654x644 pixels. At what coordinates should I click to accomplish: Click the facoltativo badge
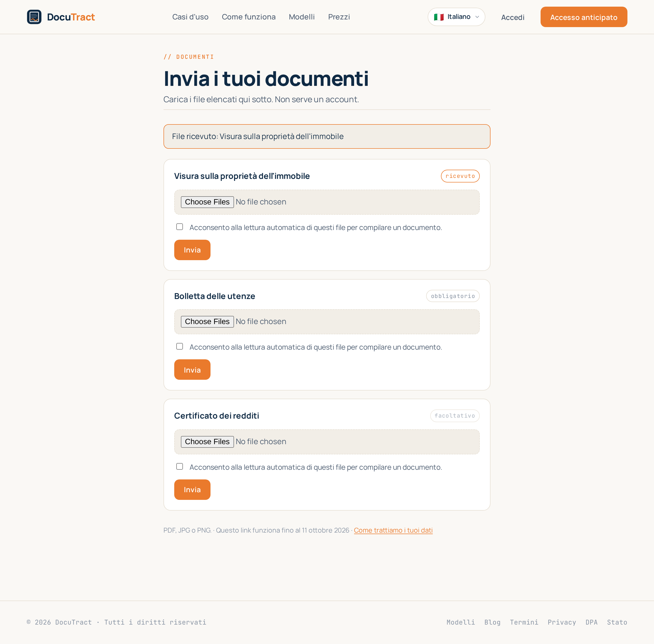pyautogui.click(x=455, y=416)
